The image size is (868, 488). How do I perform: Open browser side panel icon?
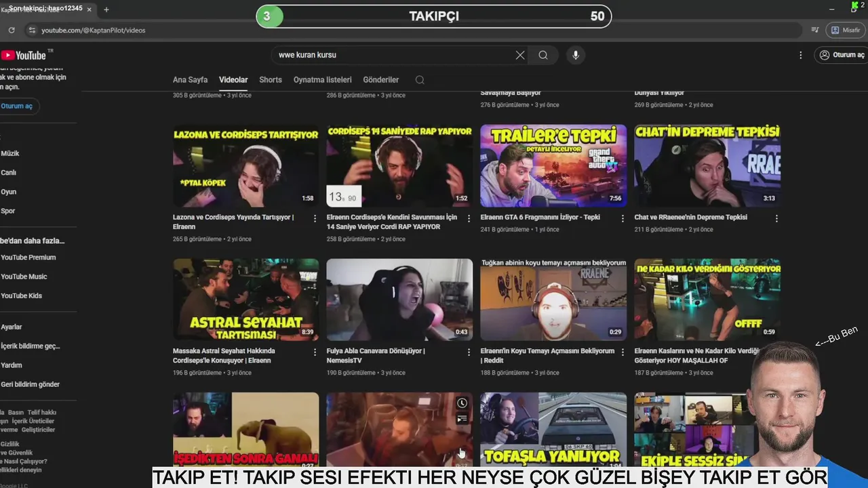point(815,30)
